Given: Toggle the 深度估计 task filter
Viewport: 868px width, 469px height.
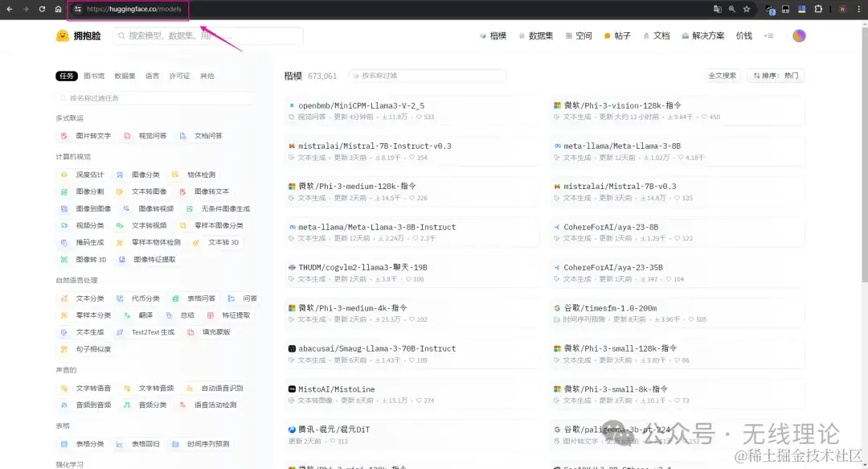Looking at the screenshot, I should 83,175.
